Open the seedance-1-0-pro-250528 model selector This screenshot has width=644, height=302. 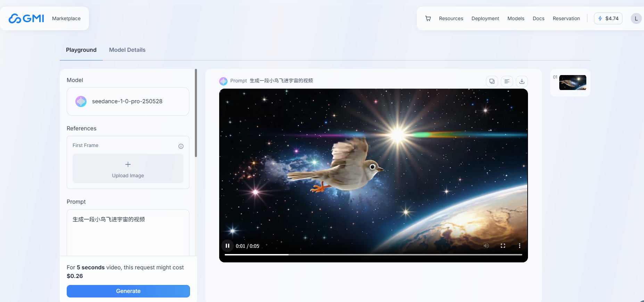click(x=128, y=101)
